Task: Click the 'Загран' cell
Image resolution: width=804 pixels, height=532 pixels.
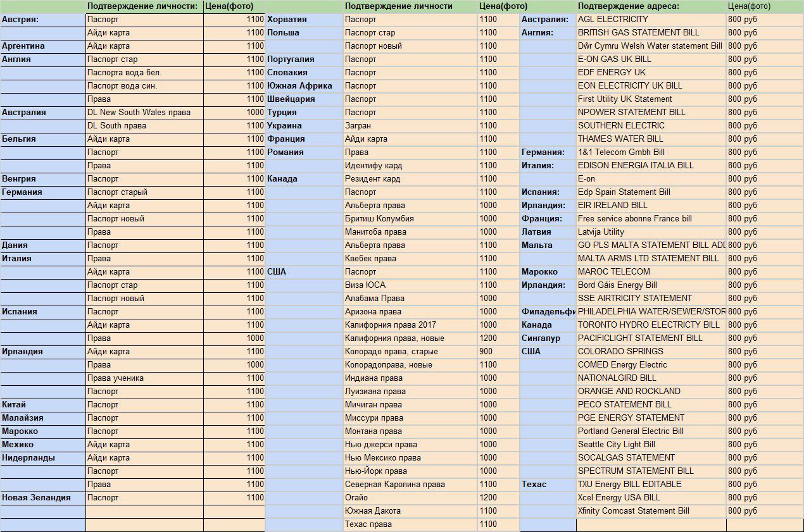Action: [x=410, y=126]
